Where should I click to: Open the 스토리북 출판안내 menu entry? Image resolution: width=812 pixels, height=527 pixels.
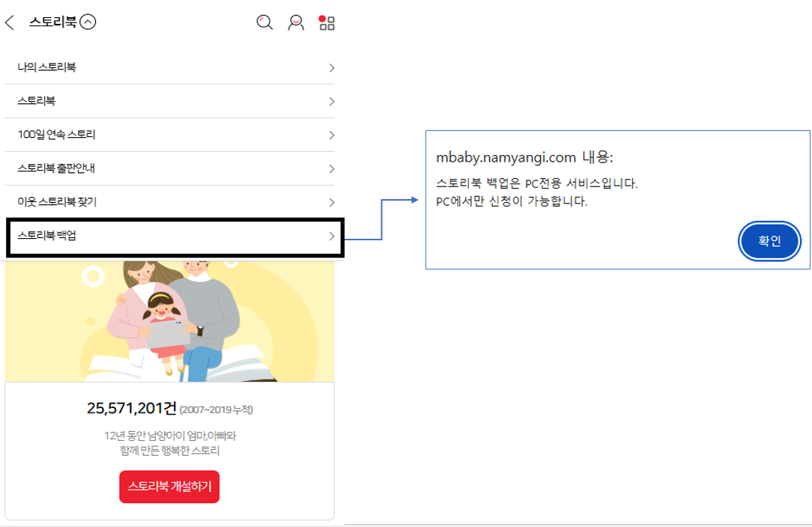click(x=56, y=168)
